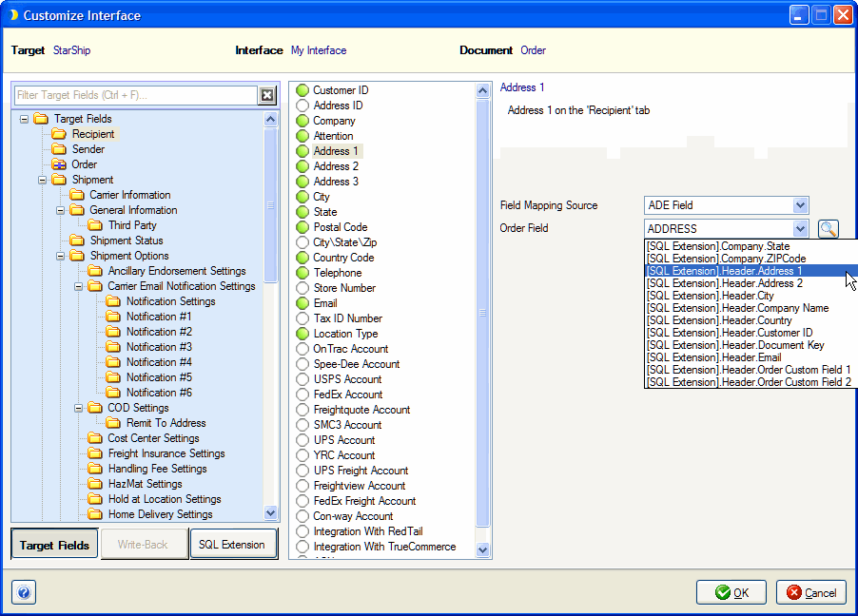
Task: Click the Order document link
Action: pyautogui.click(x=533, y=50)
